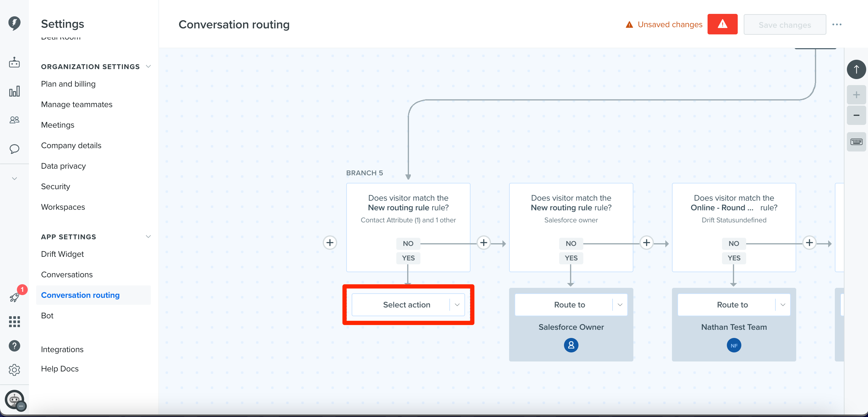Image resolution: width=868 pixels, height=417 pixels.
Task: Expand the left nav chevron below divider
Action: (x=14, y=178)
